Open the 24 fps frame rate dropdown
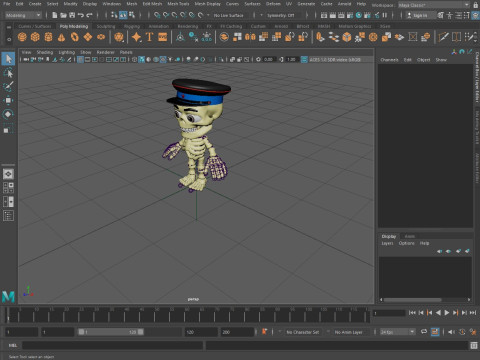This screenshot has width=480, height=360. [x=397, y=332]
